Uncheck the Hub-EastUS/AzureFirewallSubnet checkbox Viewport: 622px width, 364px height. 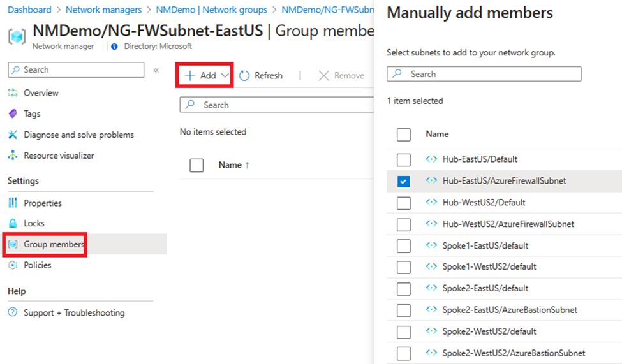[x=403, y=182]
